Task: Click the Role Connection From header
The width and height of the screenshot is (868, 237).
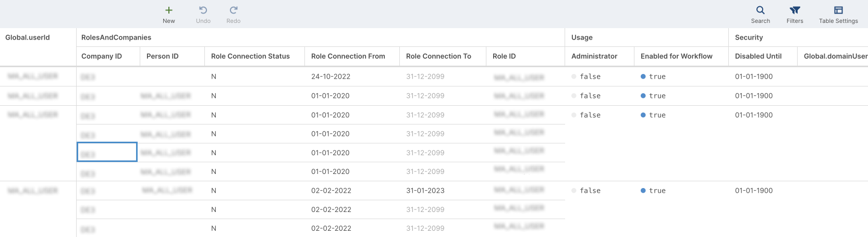Action: [x=348, y=56]
